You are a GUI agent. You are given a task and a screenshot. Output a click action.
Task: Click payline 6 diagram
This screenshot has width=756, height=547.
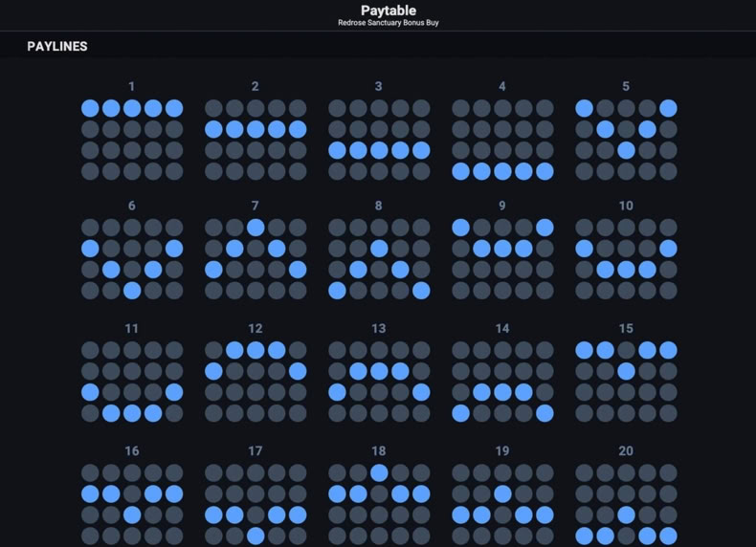132,259
